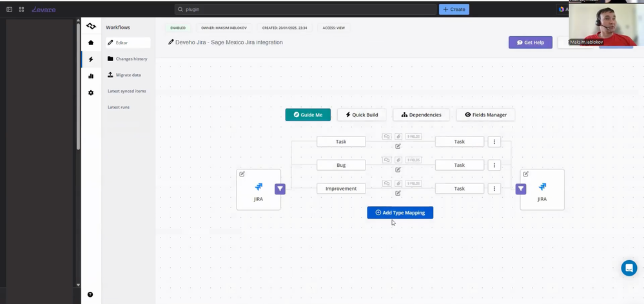Open three-dot menu for Task mapping
644x304 pixels.
click(x=494, y=142)
